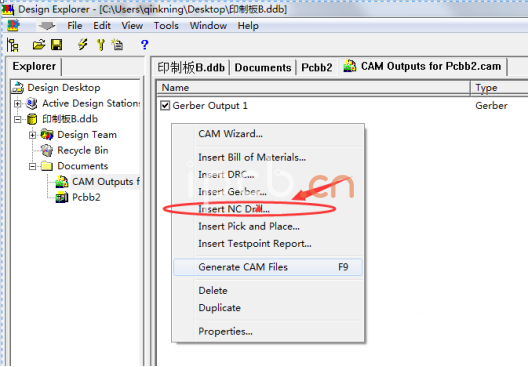Collapse the Documents folder node
Screen dimensions: 528x367
tap(33, 166)
